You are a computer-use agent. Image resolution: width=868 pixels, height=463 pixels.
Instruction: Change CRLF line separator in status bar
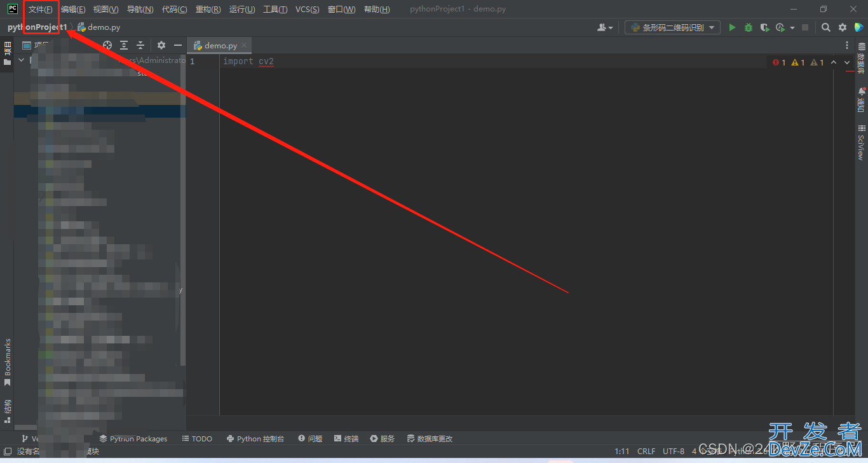tap(646, 452)
